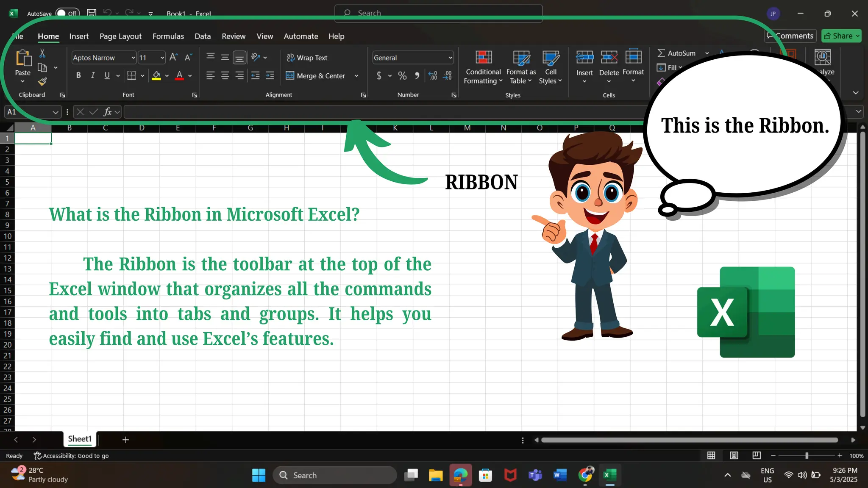This screenshot has height=488, width=868.
Task: Toggle Bottom Align button
Action: (x=239, y=57)
